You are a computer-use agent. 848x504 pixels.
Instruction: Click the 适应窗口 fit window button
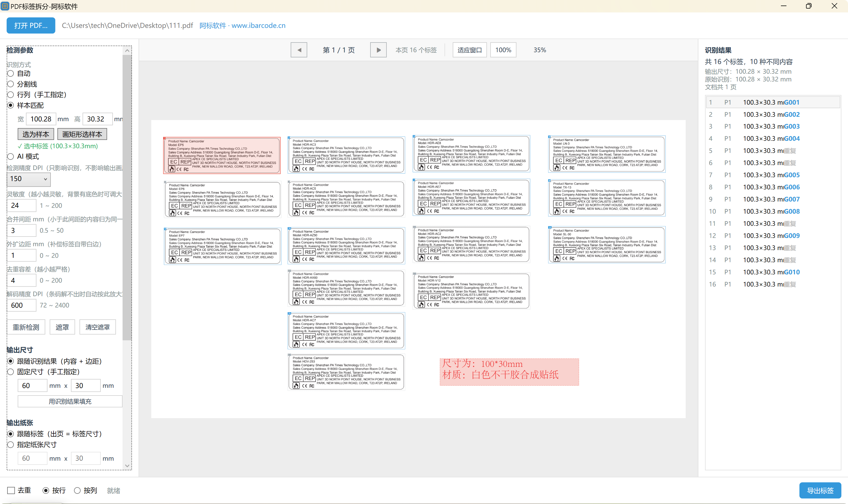[x=470, y=50]
